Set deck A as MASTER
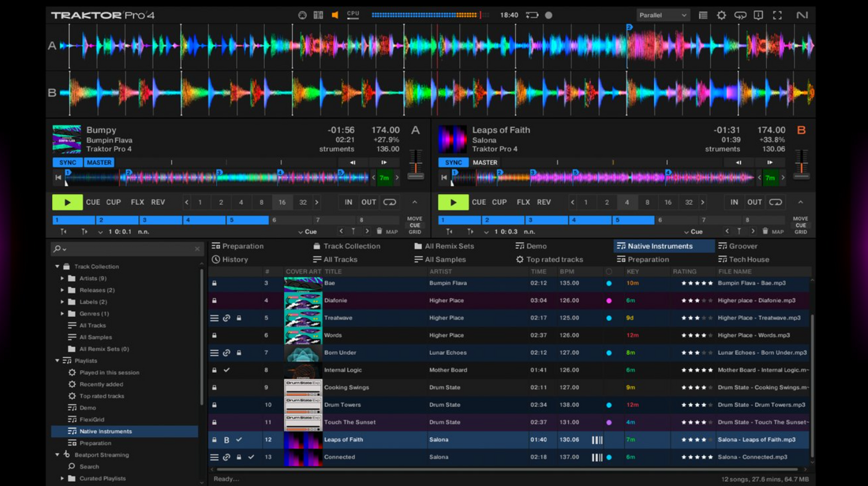Viewport: 868px width, 486px height. (x=99, y=162)
